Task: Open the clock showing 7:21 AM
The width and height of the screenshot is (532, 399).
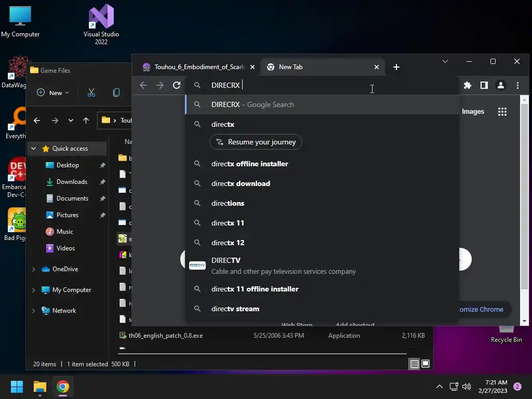Action: 493,387
